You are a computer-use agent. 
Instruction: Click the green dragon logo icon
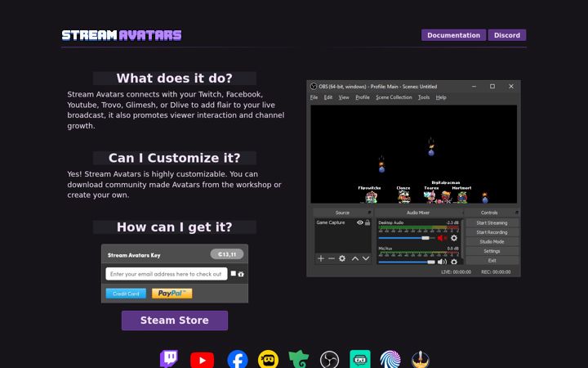(299, 360)
